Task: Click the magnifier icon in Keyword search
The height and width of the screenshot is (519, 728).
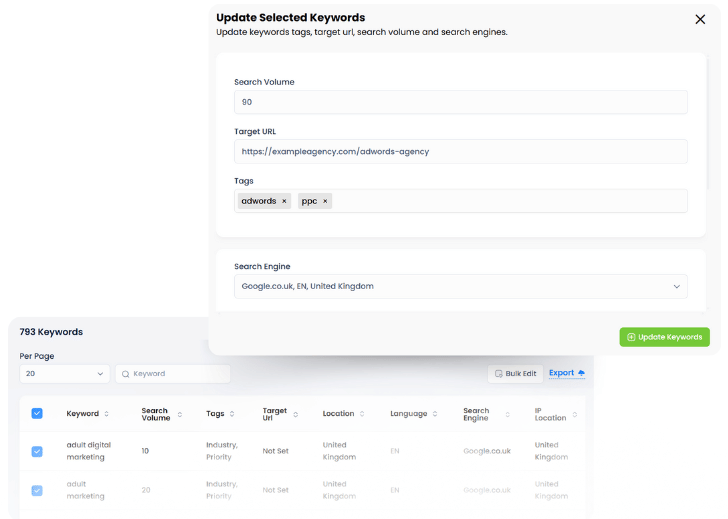Action: point(125,374)
